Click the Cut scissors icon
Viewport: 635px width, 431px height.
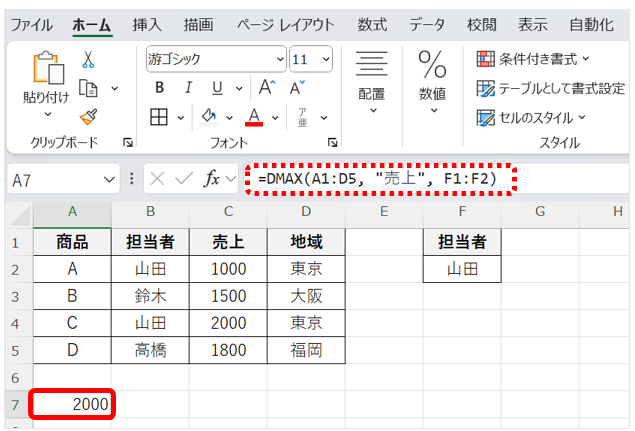pyautogui.click(x=88, y=60)
